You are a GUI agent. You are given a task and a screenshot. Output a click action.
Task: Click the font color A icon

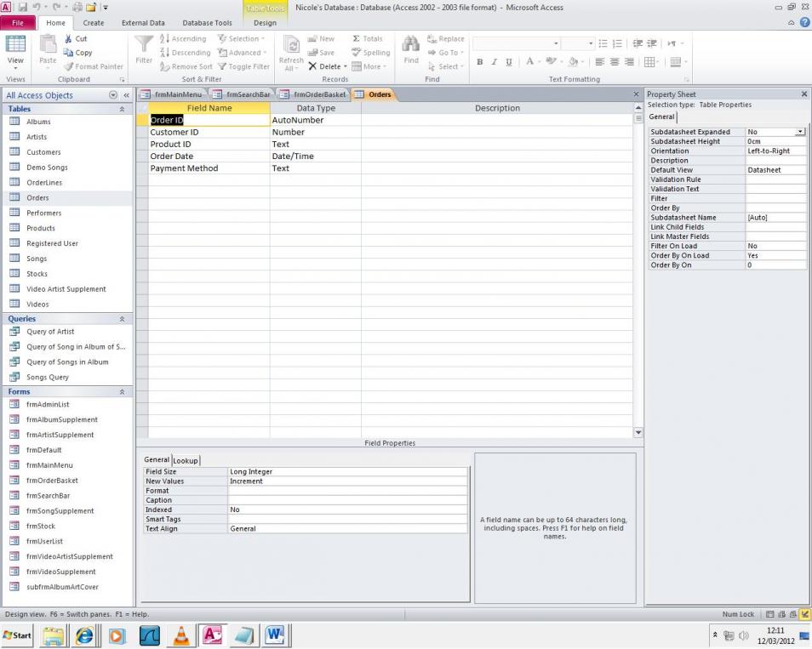tap(529, 61)
